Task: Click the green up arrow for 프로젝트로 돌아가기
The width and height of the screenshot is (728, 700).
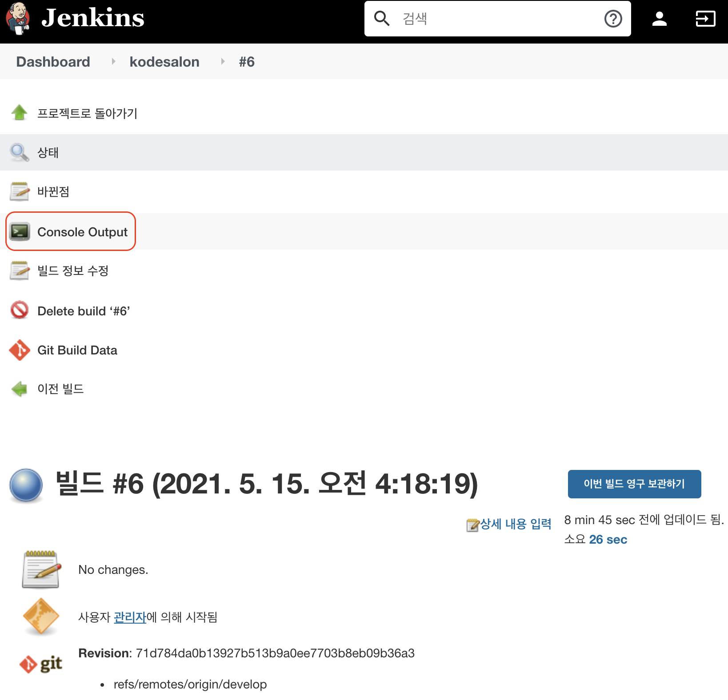Action: [20, 112]
